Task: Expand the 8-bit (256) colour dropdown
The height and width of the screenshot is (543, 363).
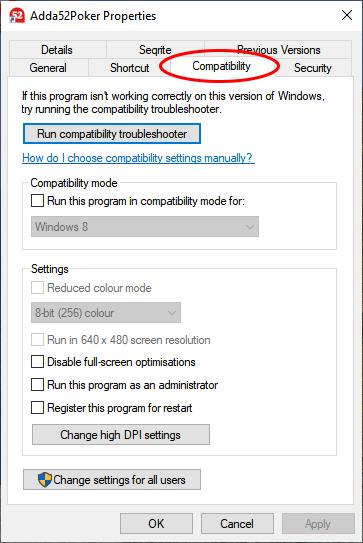Action: (106, 313)
